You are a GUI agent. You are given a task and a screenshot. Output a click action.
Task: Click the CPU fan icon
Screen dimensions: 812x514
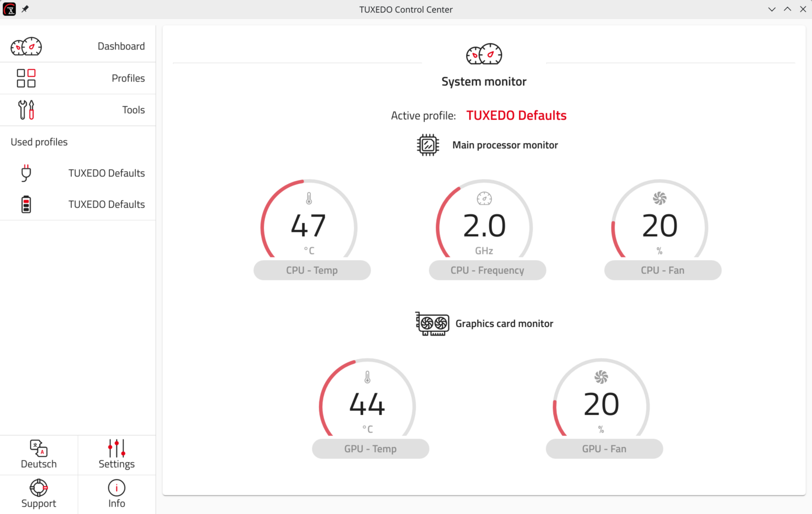point(660,198)
